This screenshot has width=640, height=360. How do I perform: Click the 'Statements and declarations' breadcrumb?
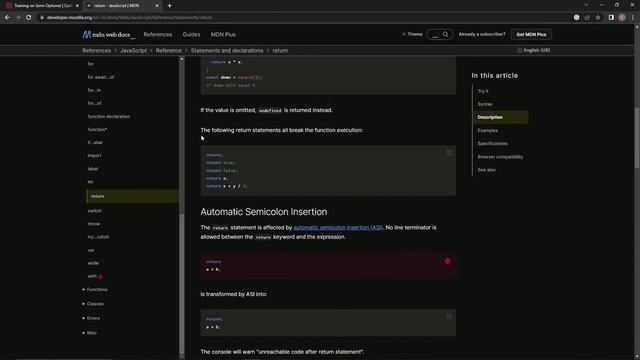pyautogui.click(x=227, y=51)
